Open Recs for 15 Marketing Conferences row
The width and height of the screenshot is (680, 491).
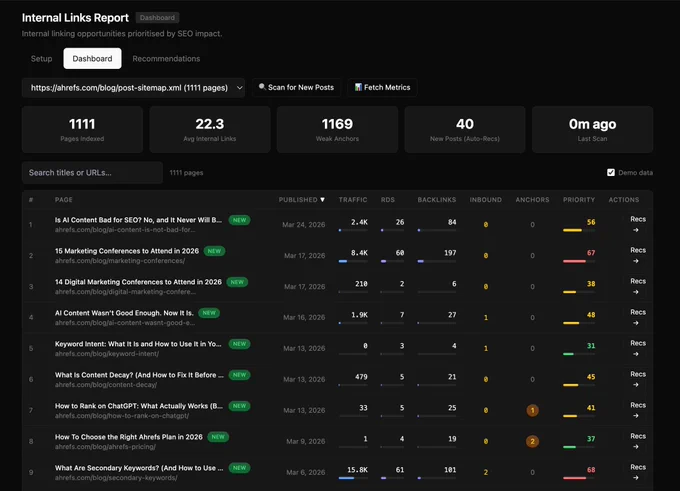pyautogui.click(x=638, y=255)
